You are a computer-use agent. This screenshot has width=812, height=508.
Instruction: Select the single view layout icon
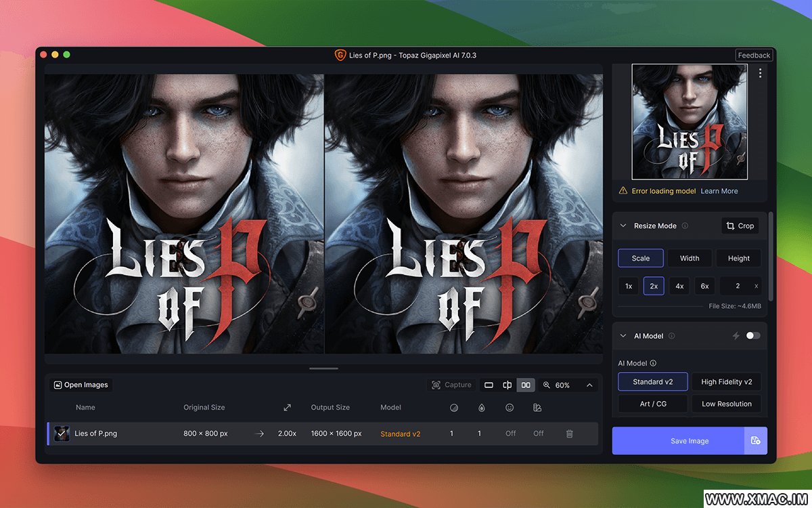[489, 385]
